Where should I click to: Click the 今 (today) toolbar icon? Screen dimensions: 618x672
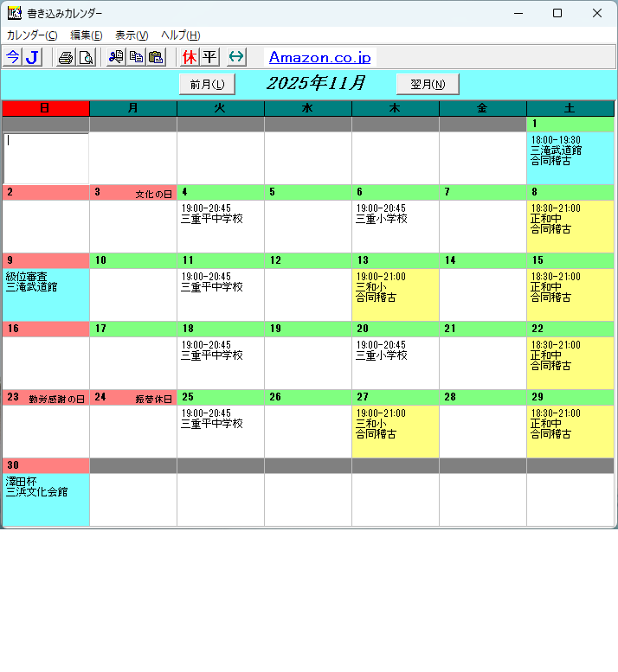point(13,57)
